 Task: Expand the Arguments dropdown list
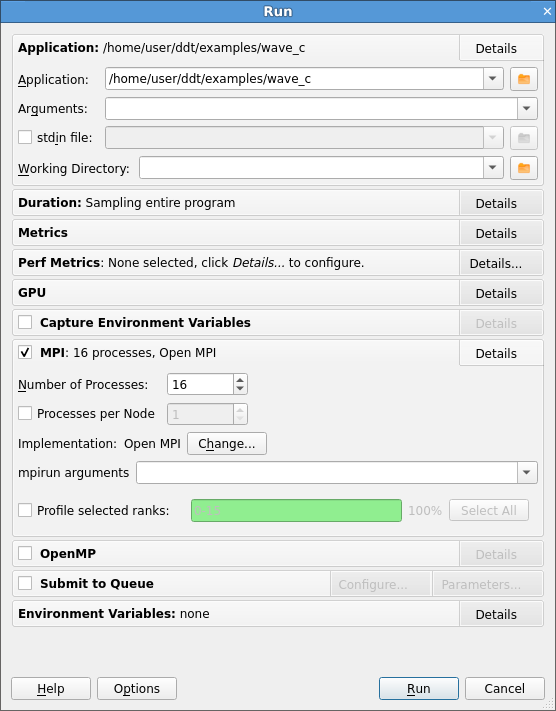pos(527,109)
